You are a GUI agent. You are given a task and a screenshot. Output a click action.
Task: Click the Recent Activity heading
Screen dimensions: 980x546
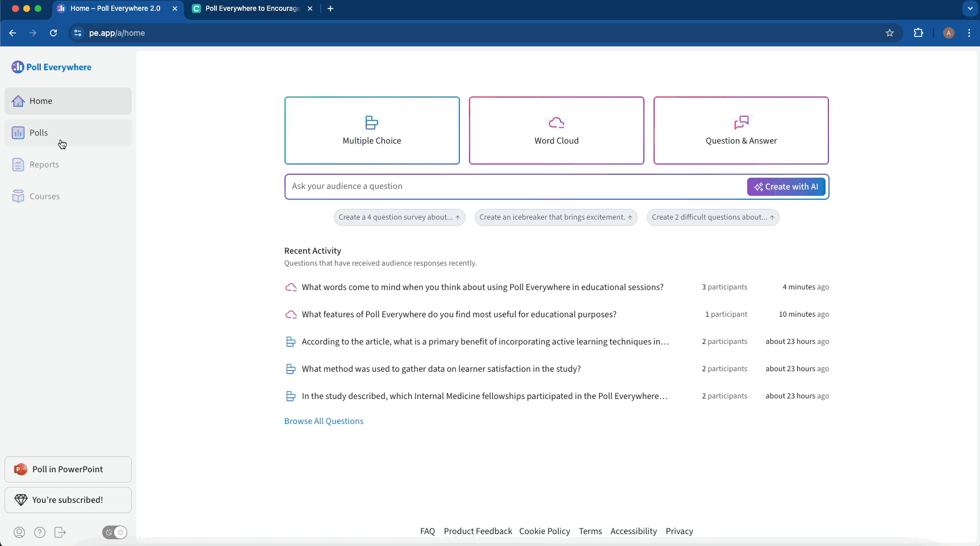point(313,251)
